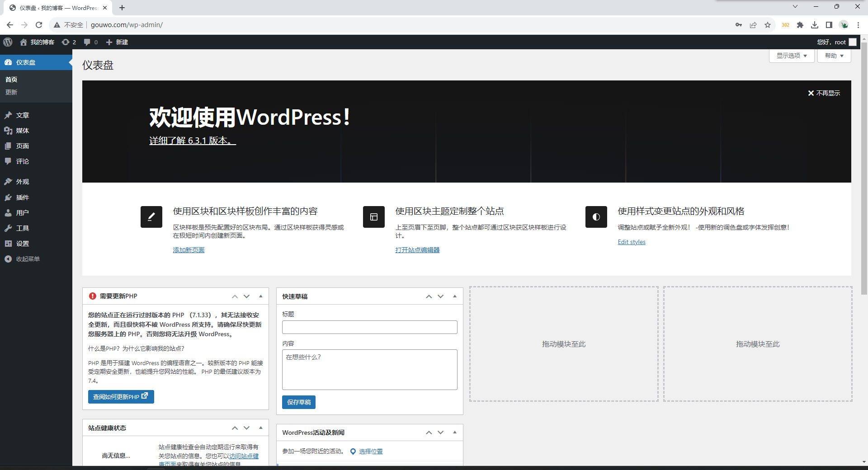The height and width of the screenshot is (470, 868).
Task: Click the 新建 plus button in admin bar
Action: point(117,42)
